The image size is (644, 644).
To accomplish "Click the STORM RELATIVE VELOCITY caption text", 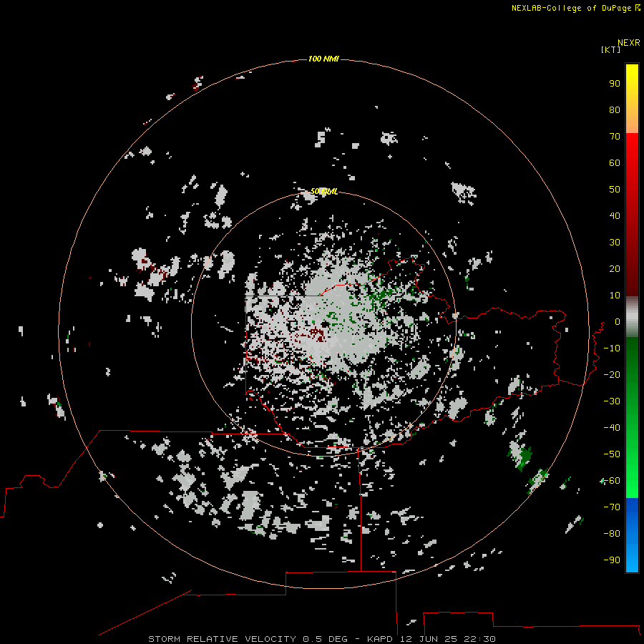I will click(222, 639).
